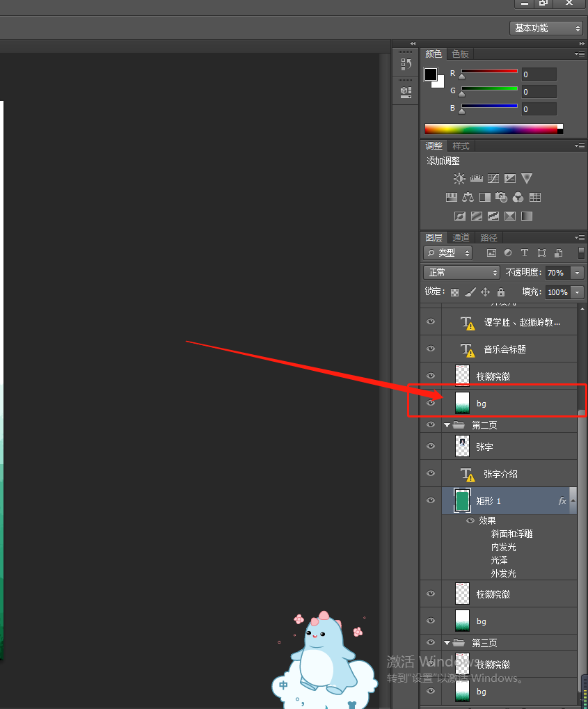Screen dimensions: 588x709
Task: Open the Color panel flyout menu
Action: (580, 54)
